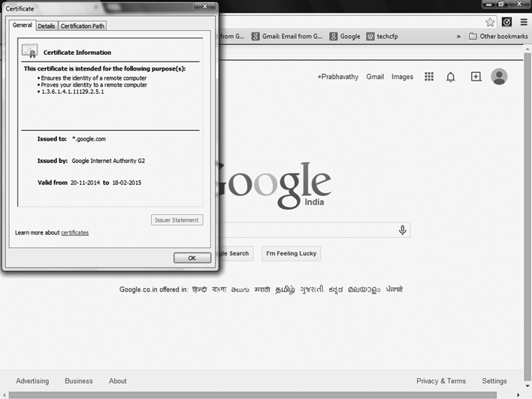Viewport: 532px width, 399px height.
Task: Click the Issuer Statement button
Action: pos(177,220)
